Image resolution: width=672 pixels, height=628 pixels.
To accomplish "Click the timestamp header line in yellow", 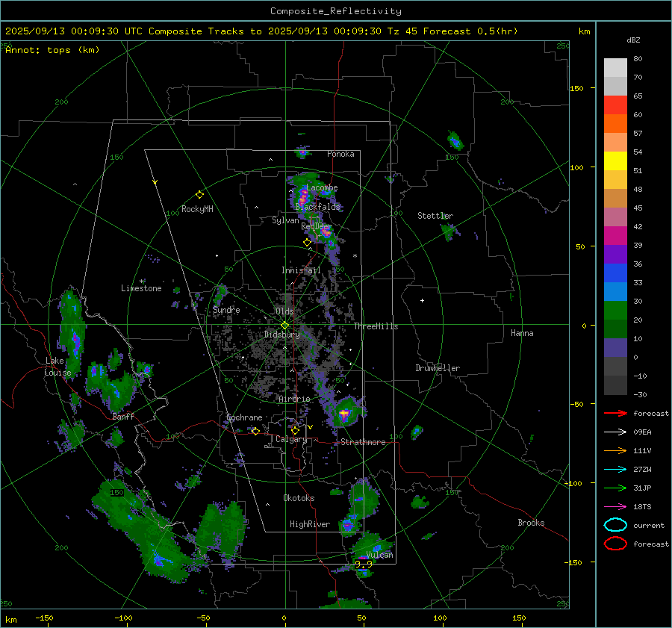I will [261, 31].
